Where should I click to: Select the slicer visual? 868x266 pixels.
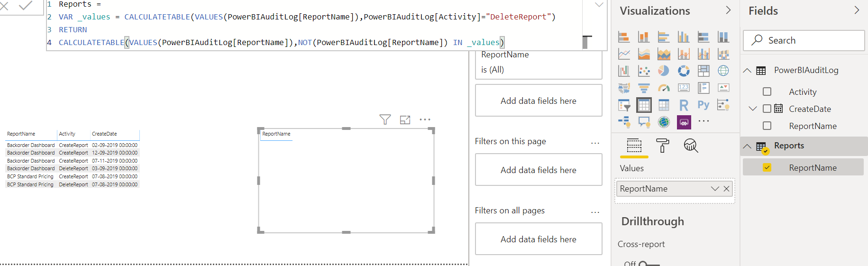tap(624, 105)
